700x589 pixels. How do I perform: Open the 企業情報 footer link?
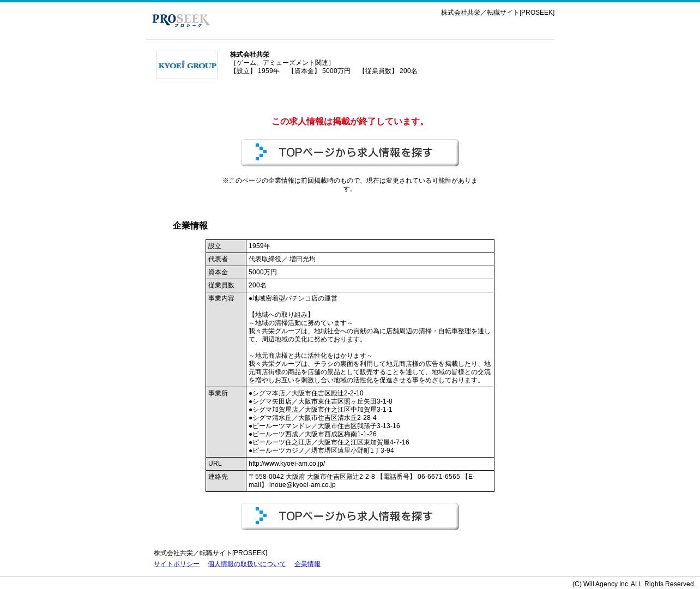(x=307, y=564)
